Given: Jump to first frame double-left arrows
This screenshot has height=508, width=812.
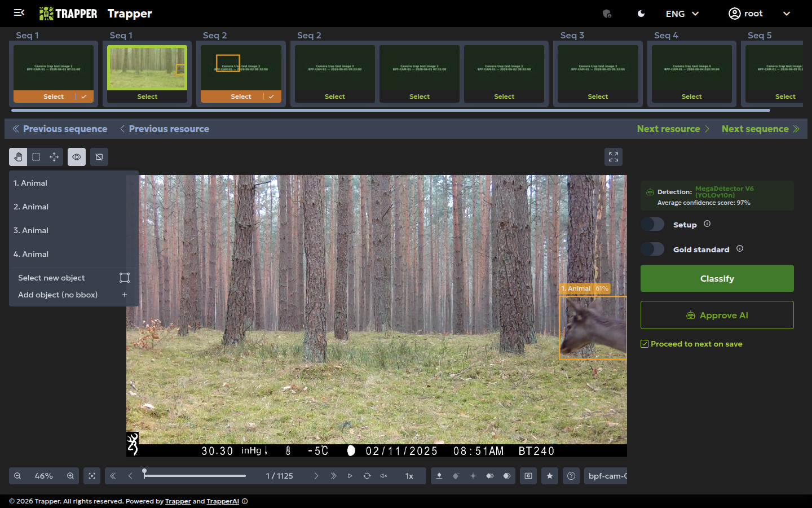Looking at the screenshot, I should click(113, 476).
